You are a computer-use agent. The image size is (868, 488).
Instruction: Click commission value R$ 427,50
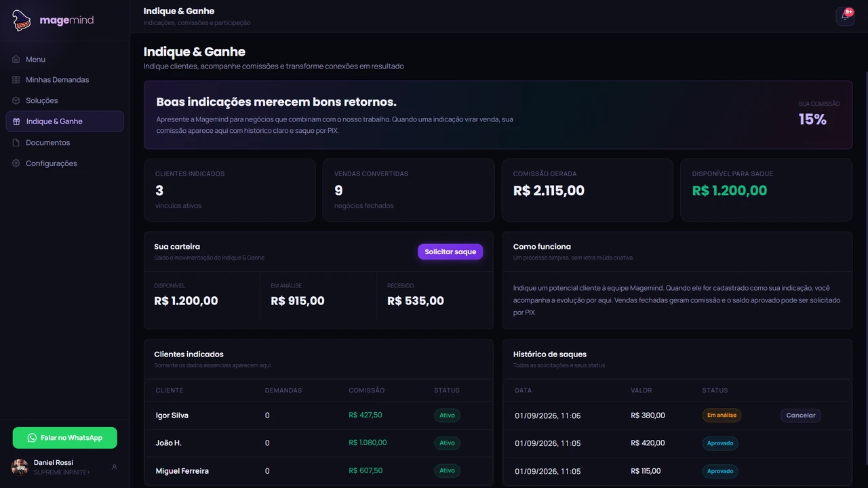(x=366, y=415)
